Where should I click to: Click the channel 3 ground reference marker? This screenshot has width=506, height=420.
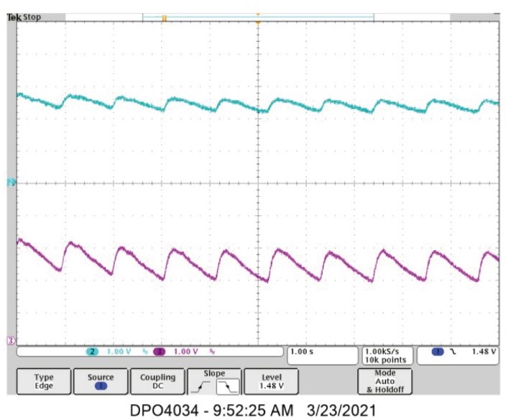coord(11,340)
